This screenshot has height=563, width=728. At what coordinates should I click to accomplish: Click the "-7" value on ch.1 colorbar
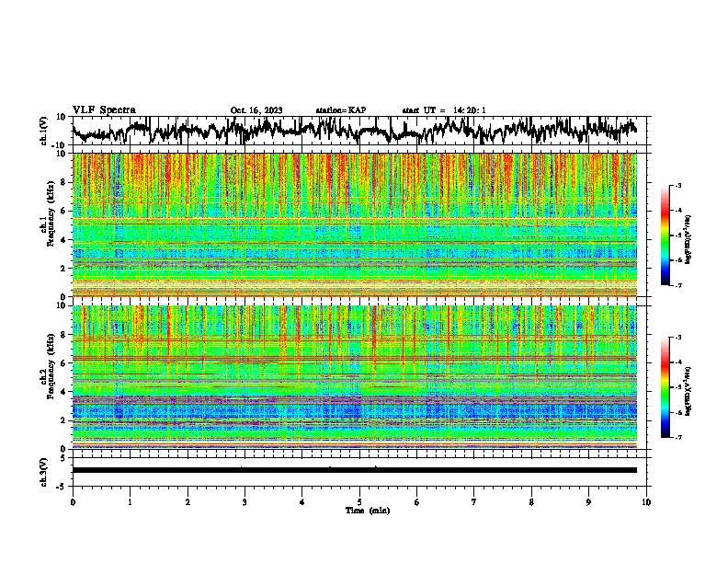(678, 285)
